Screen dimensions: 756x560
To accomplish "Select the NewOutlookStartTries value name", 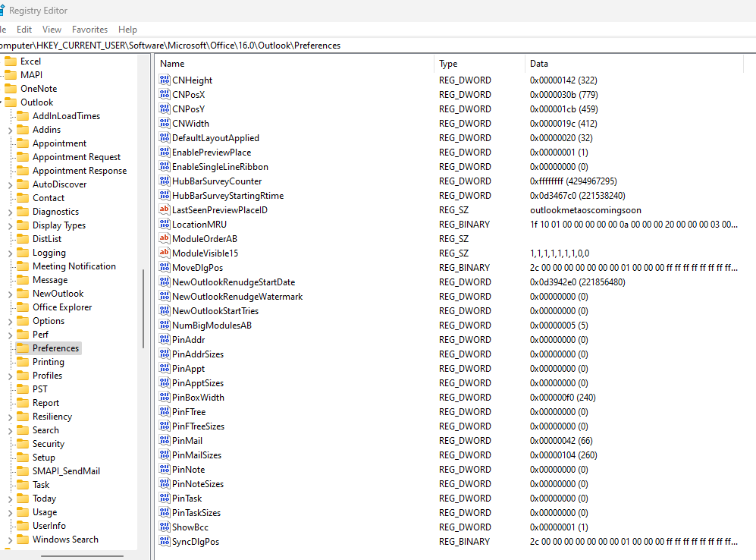I will click(x=215, y=311).
